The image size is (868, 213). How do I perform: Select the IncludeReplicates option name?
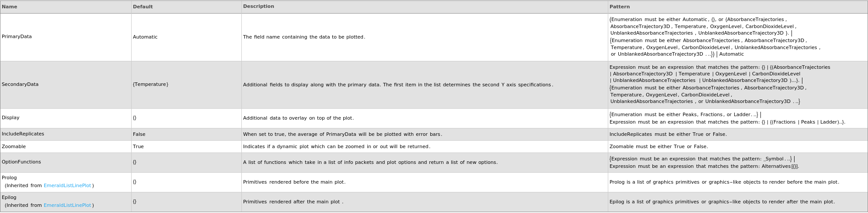click(x=23, y=134)
